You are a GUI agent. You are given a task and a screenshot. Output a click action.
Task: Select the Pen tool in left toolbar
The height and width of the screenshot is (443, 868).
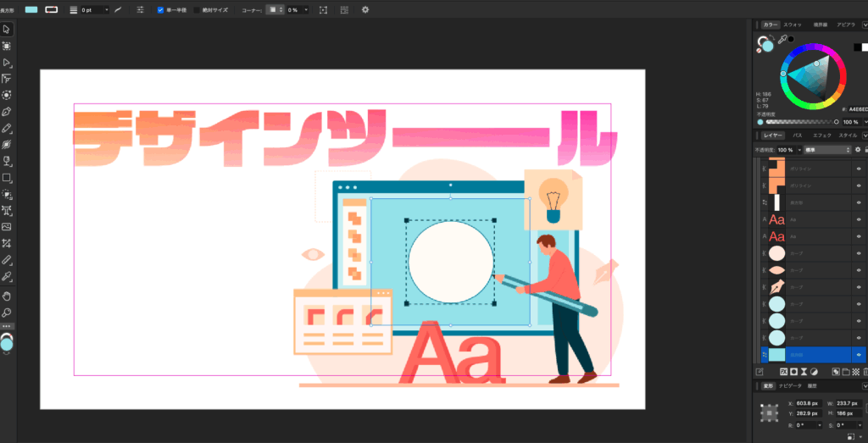click(x=7, y=112)
